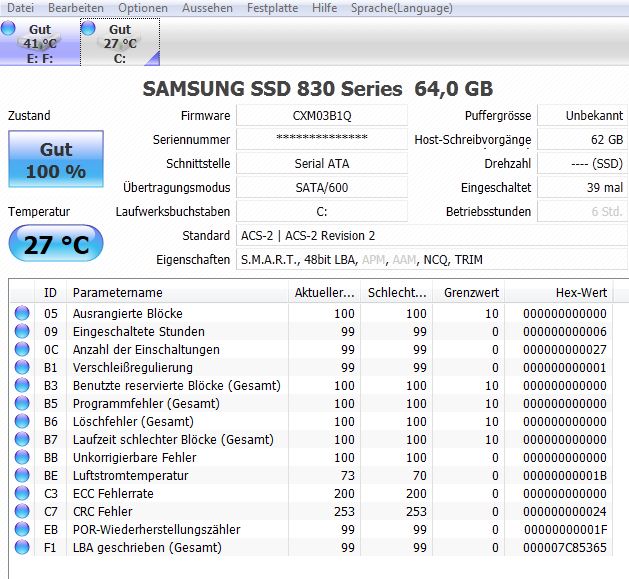Image resolution: width=629 pixels, height=579 pixels.
Task: Click the status icon for ECC Fehlerrate
Action: tap(22, 493)
